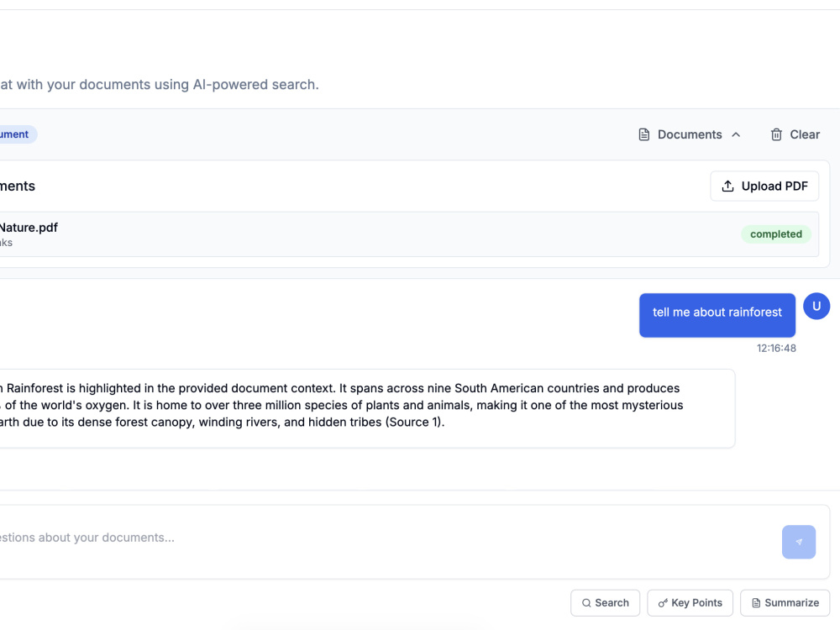
Task: Click the green completed status badge
Action: pos(775,234)
